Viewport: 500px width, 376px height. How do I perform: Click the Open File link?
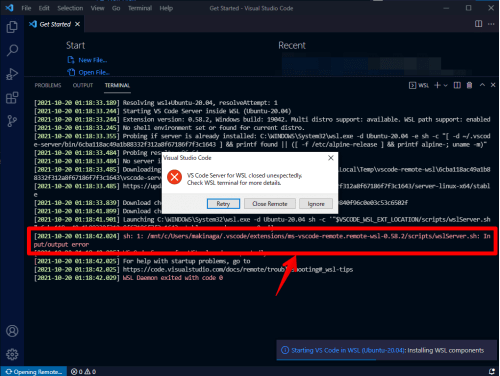coord(88,72)
